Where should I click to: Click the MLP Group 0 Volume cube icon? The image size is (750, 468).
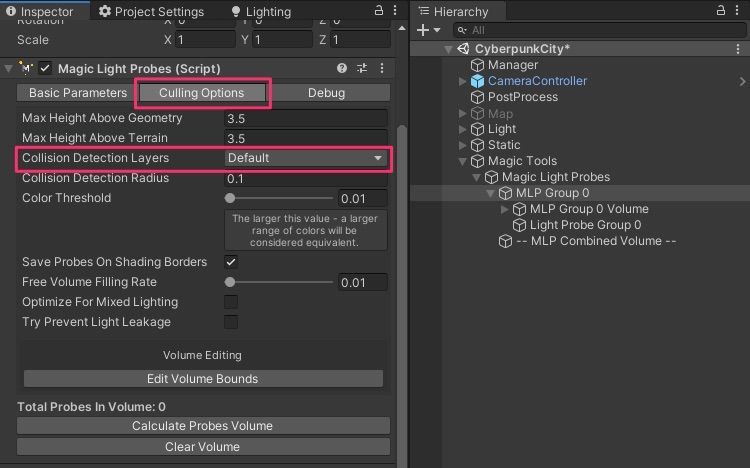point(519,209)
